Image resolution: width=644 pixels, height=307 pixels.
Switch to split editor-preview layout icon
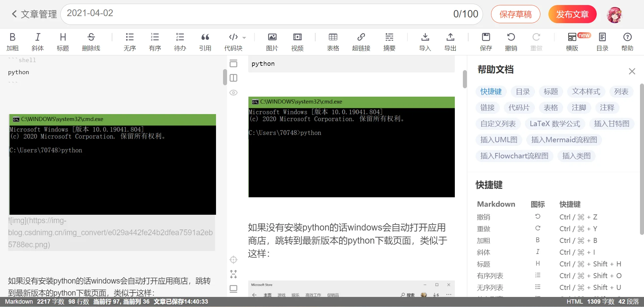coord(233,78)
